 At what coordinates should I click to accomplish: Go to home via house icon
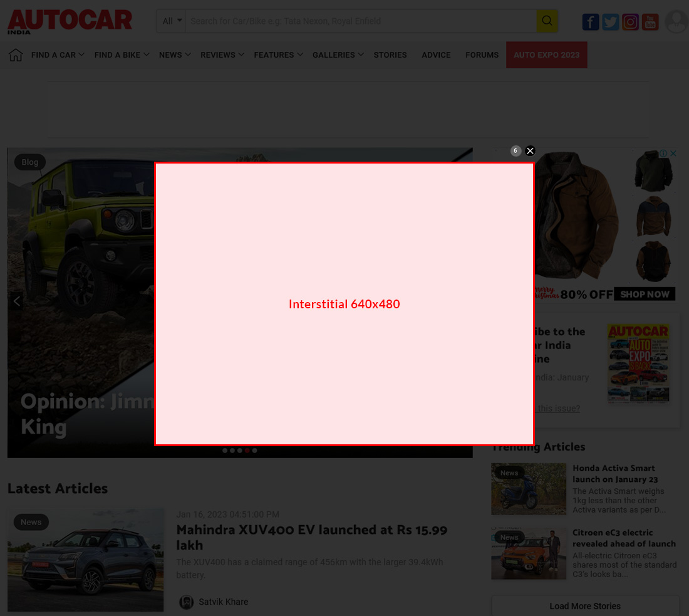[16, 55]
